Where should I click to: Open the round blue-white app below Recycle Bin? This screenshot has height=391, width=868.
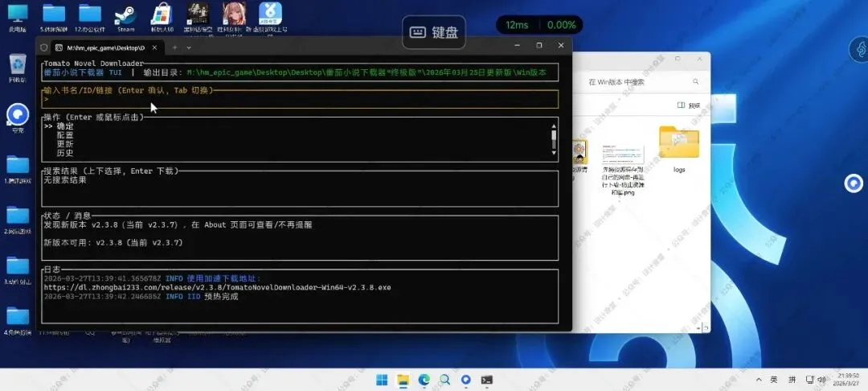[18, 118]
